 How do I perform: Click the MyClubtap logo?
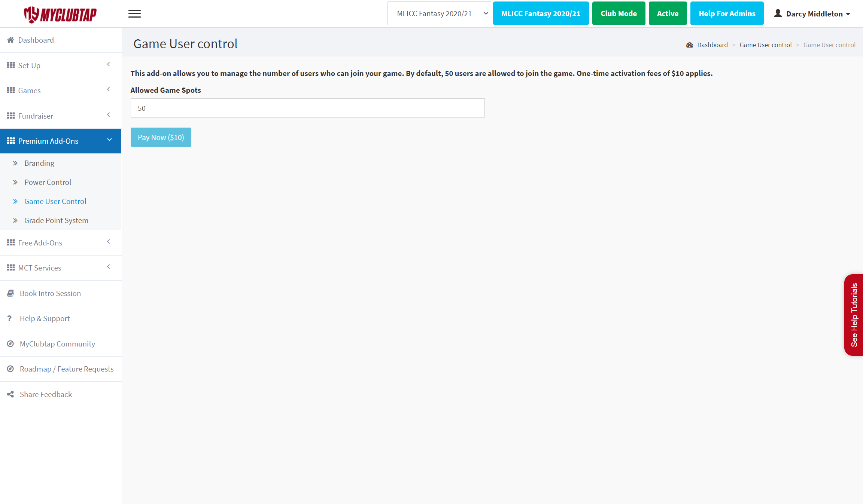(x=60, y=14)
